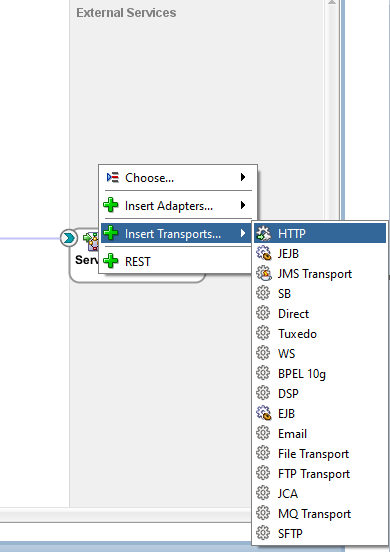Screen dimensions: 390x552
Task: Click gear icon beside FTP Transport
Action: click(263, 473)
